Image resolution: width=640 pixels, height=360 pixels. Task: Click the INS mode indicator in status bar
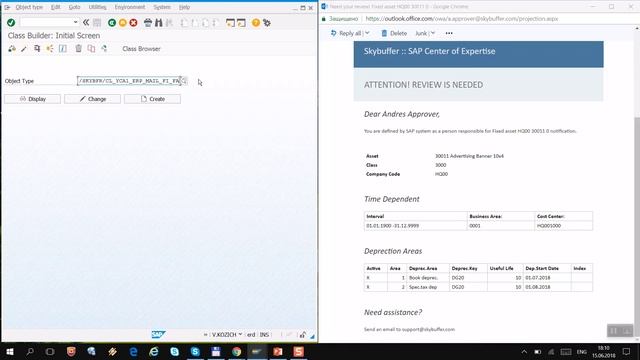[264, 335]
